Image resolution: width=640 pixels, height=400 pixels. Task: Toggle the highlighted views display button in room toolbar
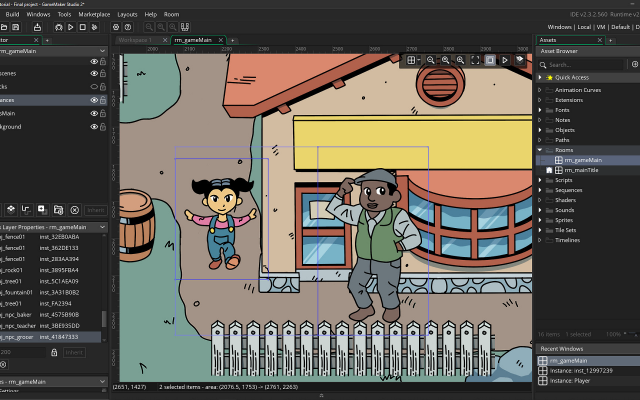(x=490, y=60)
